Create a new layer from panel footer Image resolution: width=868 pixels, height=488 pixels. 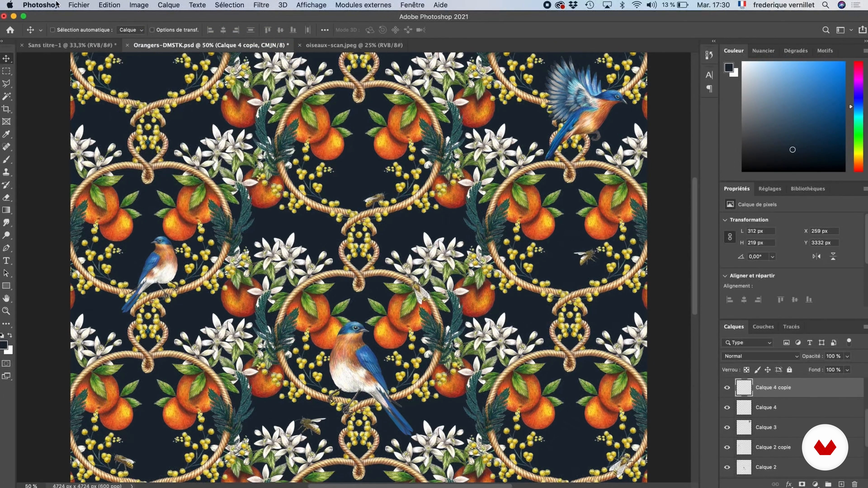click(x=841, y=484)
